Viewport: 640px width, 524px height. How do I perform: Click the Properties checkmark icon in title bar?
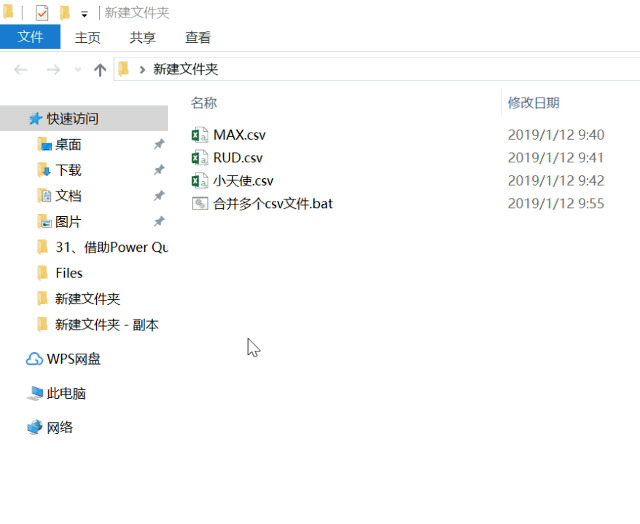[x=42, y=13]
